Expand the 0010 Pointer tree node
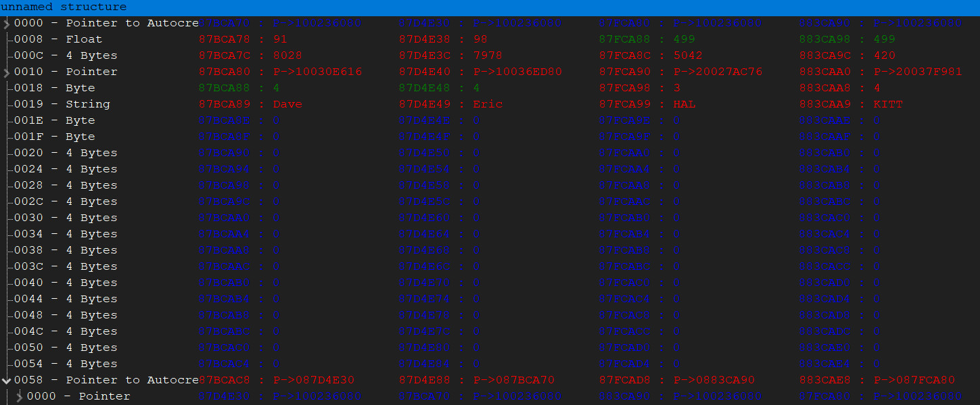 tap(7, 72)
